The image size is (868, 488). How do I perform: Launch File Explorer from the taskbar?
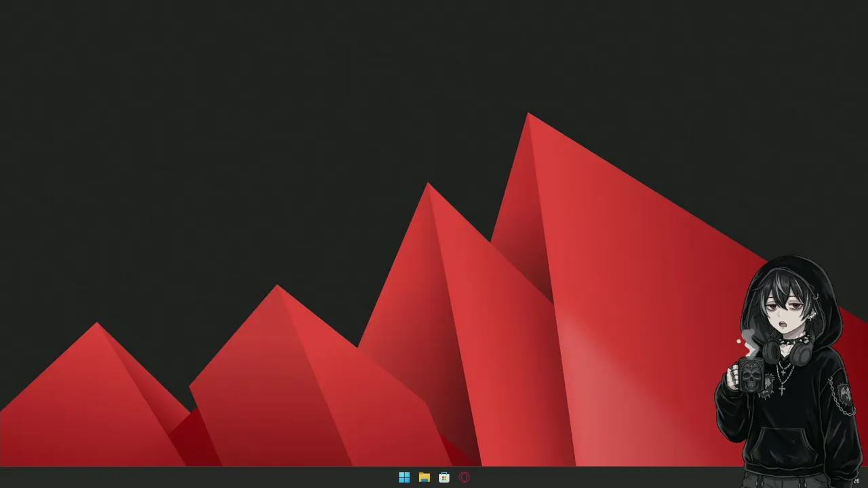425,477
